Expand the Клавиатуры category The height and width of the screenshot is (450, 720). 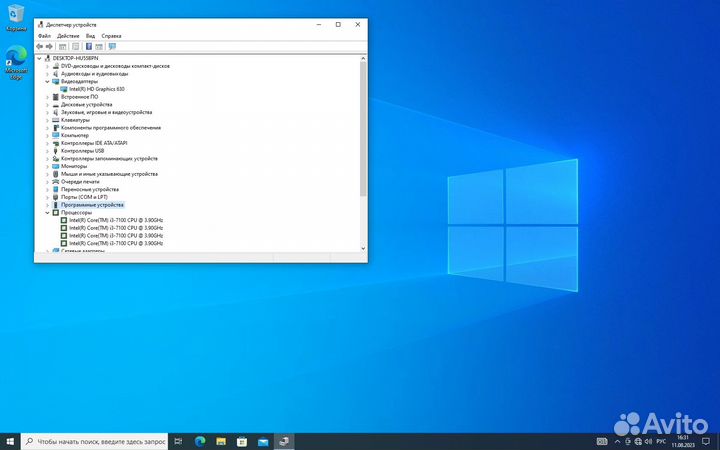coord(47,120)
